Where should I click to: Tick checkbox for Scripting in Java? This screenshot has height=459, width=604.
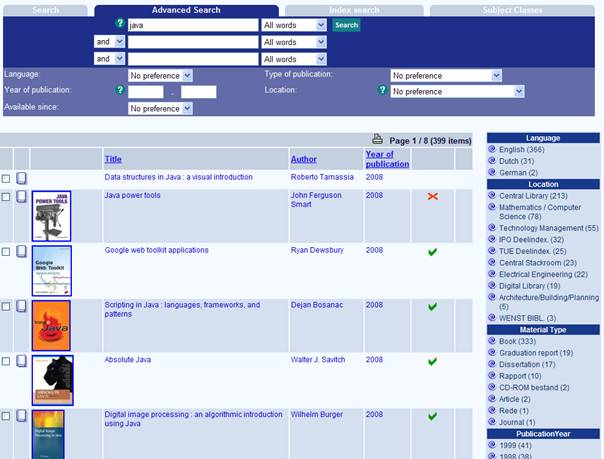pos(6,307)
